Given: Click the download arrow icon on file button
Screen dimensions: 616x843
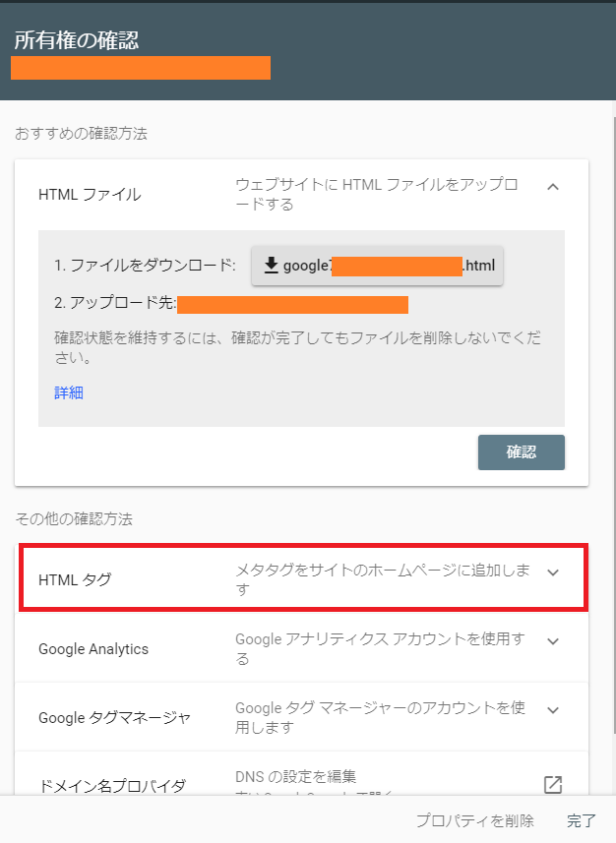Looking at the screenshot, I should click(272, 265).
